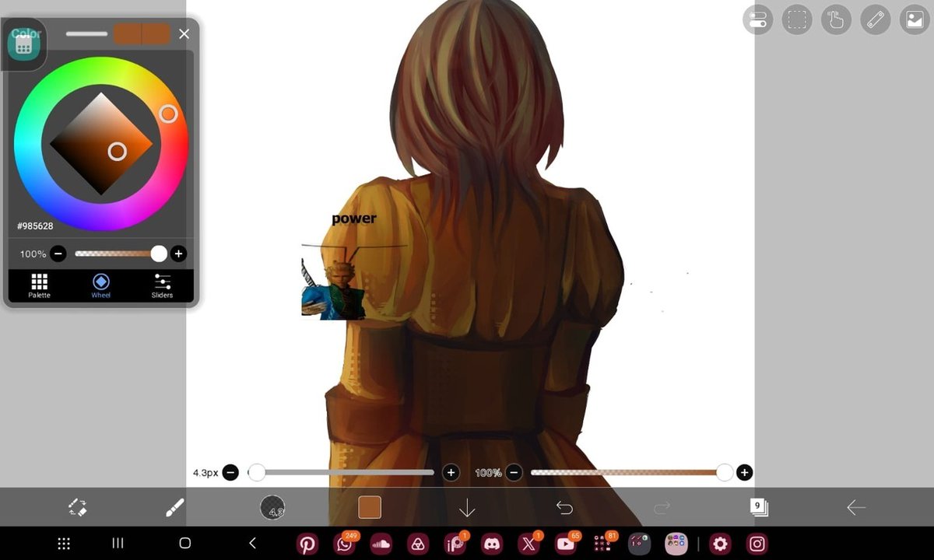Decrease brush opacity with minus near 100%
Screen dimensions: 934x560
514,472
